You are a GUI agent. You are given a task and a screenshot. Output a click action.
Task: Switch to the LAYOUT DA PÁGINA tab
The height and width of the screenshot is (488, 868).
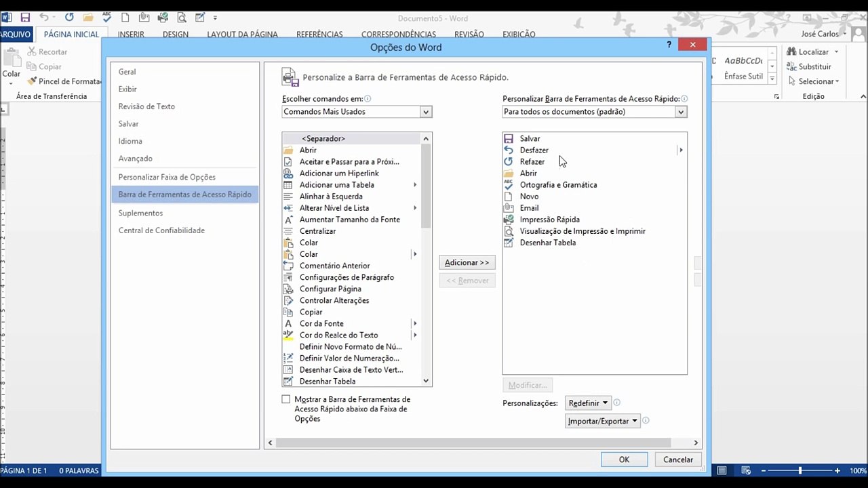click(242, 35)
